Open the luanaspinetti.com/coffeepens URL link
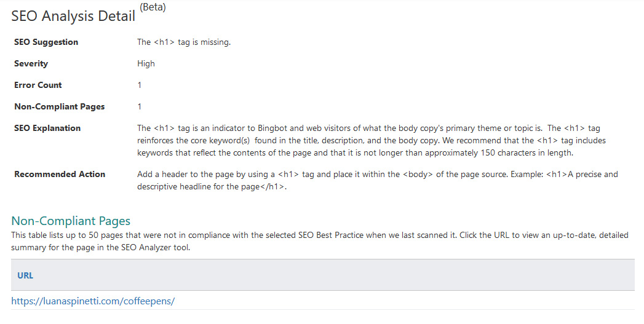Image resolution: width=644 pixels, height=324 pixels. click(93, 301)
